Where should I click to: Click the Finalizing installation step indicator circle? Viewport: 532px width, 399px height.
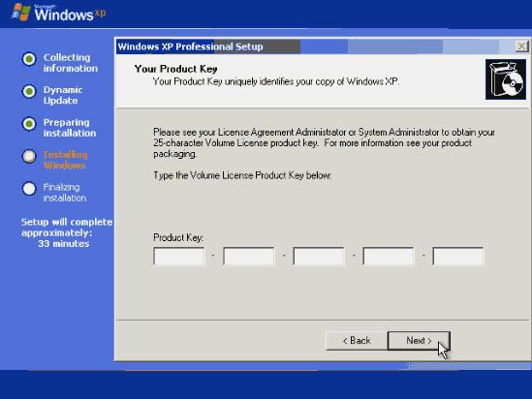[29, 189]
